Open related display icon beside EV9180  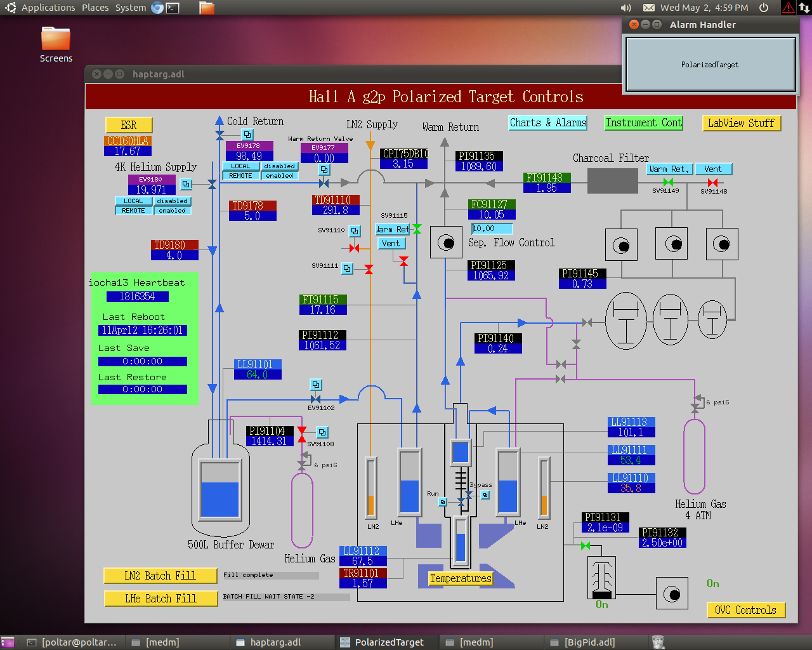click(186, 184)
